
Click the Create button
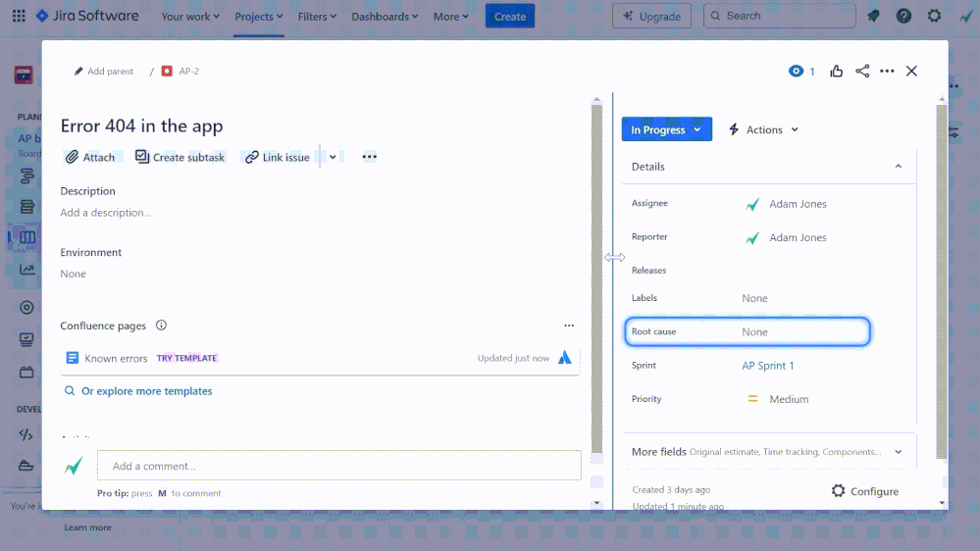tap(510, 17)
